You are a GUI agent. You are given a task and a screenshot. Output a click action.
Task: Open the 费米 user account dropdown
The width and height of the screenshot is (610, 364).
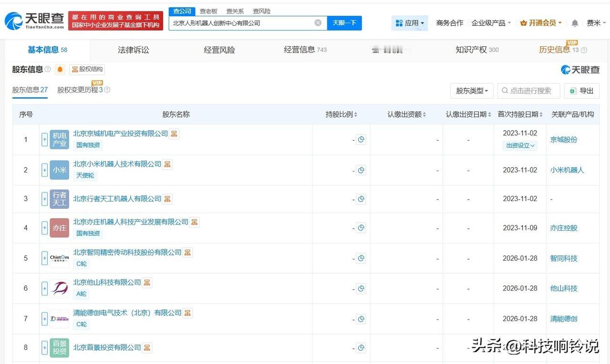click(x=597, y=23)
